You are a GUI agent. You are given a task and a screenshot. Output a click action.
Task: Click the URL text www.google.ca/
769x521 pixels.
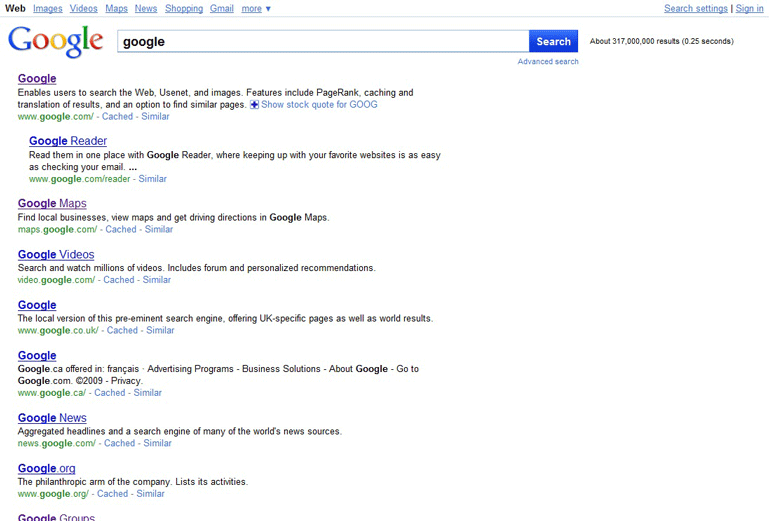pos(52,392)
